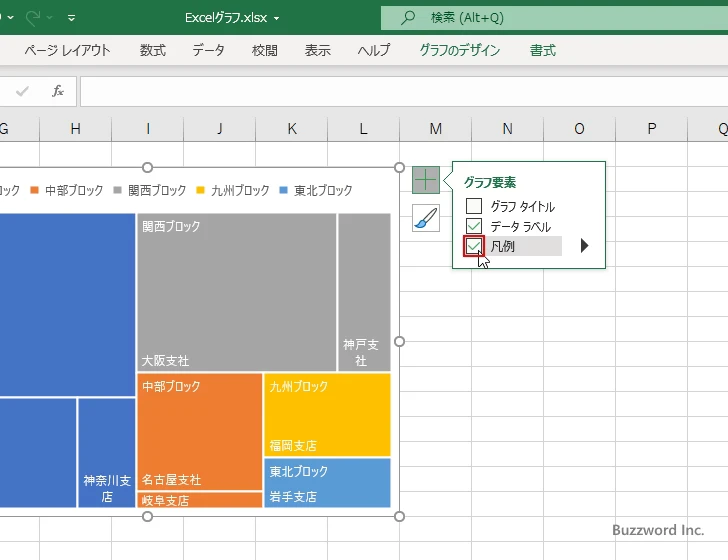Viewport: 728px width, 560px height.
Task: Click the グラフ要素 panel heading
Action: pyautogui.click(x=490, y=182)
